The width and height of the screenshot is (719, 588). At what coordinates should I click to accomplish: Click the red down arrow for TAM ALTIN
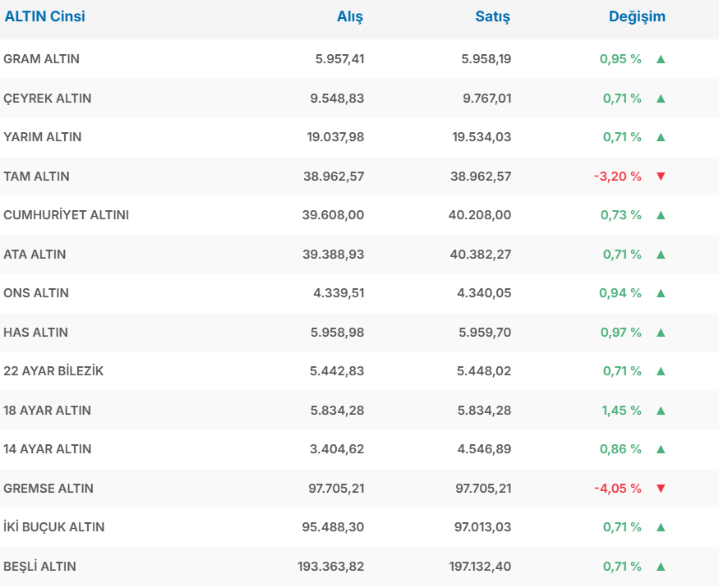click(661, 177)
